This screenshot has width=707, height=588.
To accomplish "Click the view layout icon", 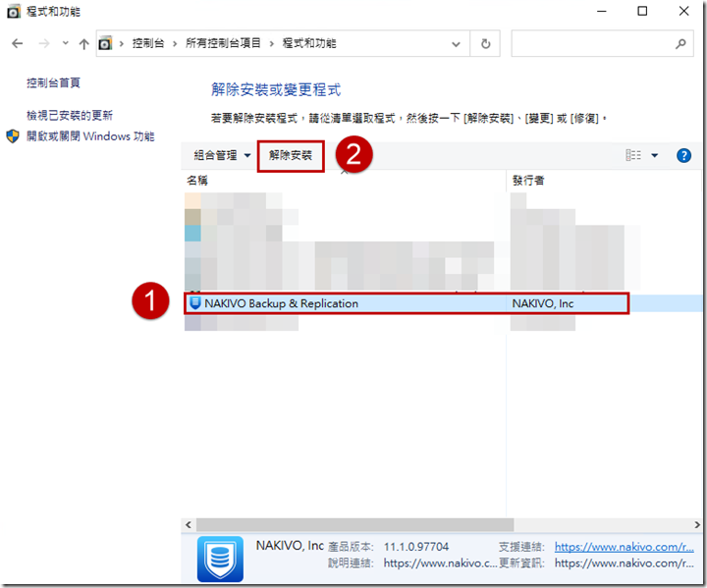I will [633, 155].
